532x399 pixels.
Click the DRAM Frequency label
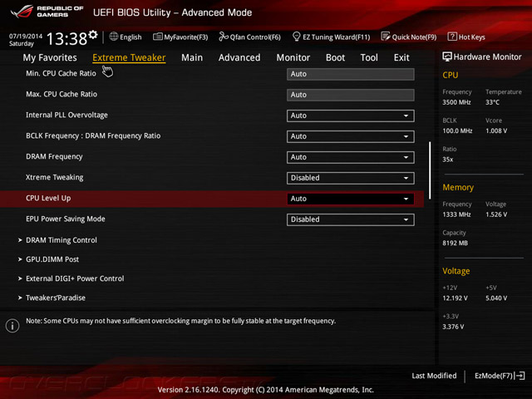tap(54, 157)
